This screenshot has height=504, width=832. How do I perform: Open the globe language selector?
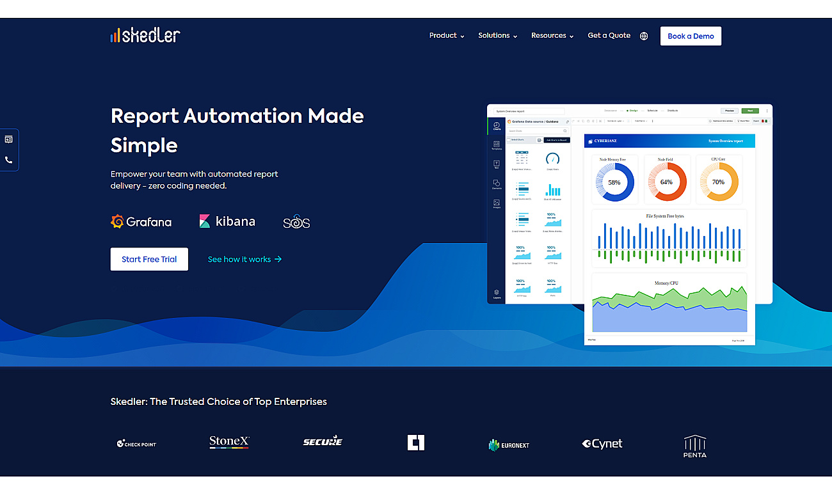click(x=644, y=36)
